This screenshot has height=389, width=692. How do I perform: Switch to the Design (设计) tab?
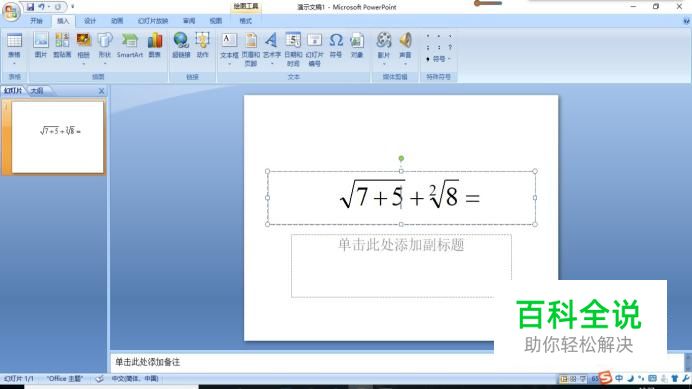tap(90, 21)
